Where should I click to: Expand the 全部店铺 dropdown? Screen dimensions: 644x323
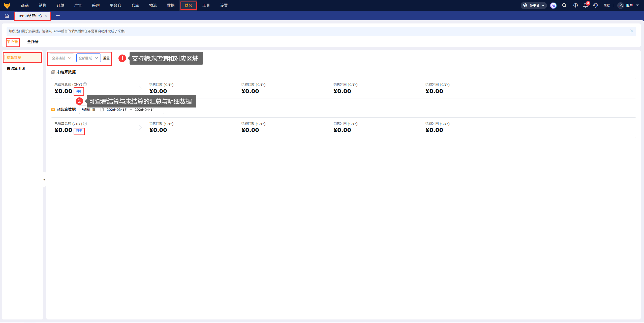click(x=62, y=58)
